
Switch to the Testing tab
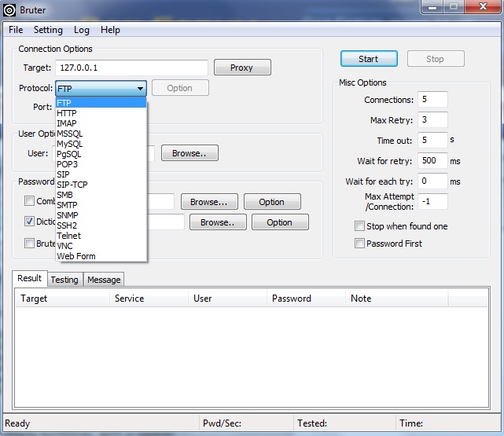pos(64,280)
